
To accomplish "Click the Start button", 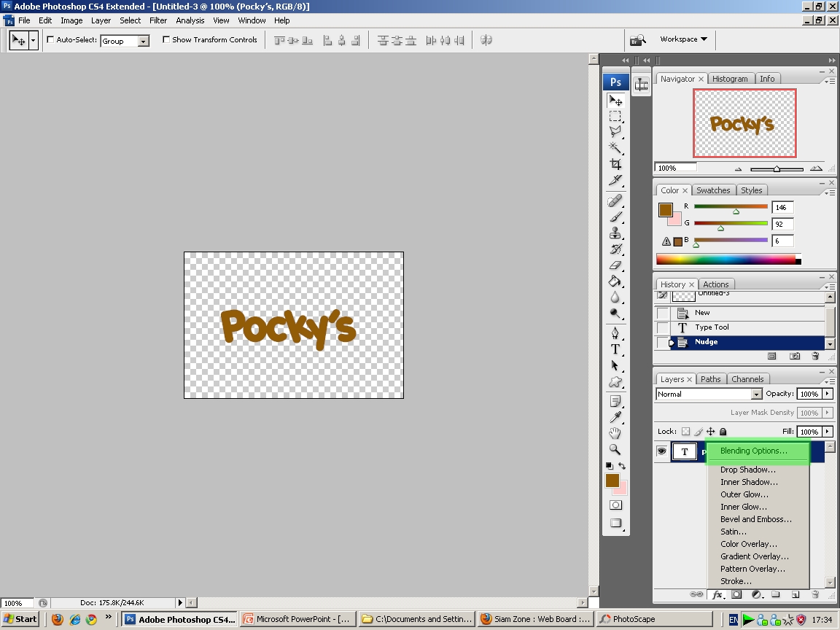I will (x=20, y=619).
